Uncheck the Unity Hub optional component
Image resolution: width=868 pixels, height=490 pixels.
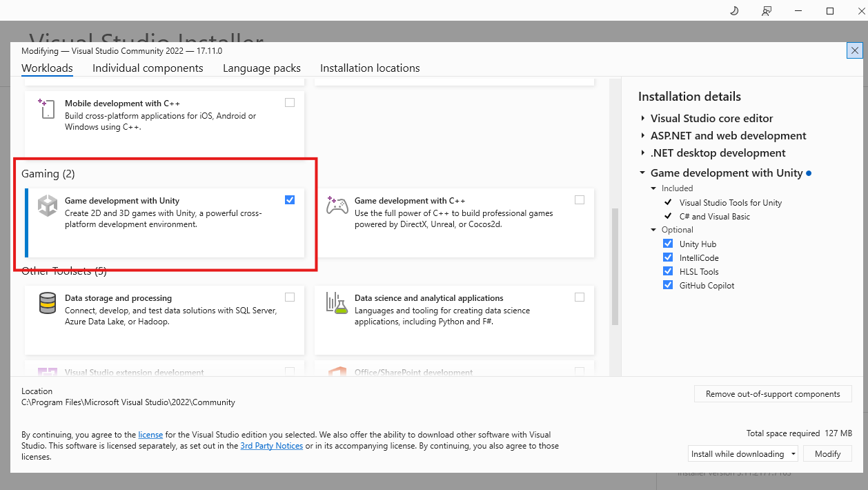coord(668,244)
